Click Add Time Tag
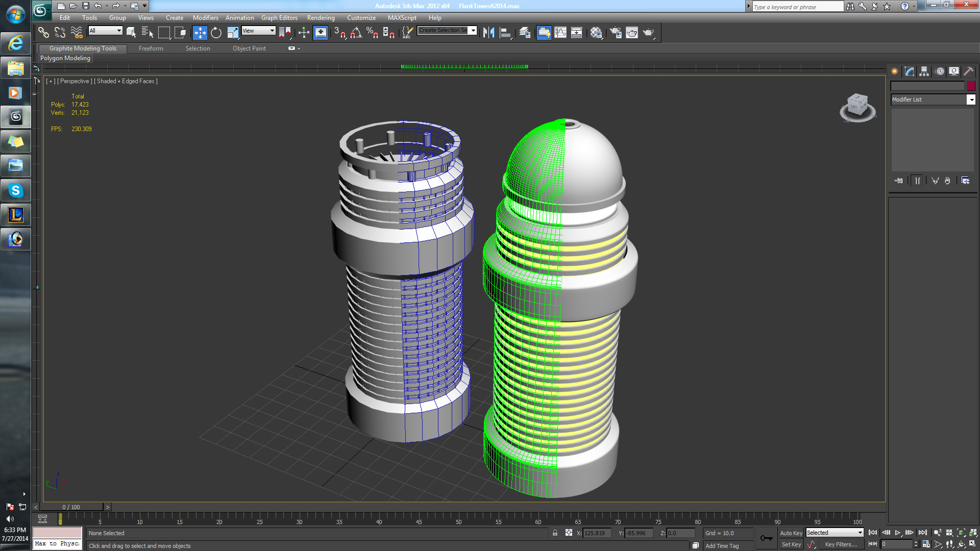This screenshot has width=980, height=551. 722,546
